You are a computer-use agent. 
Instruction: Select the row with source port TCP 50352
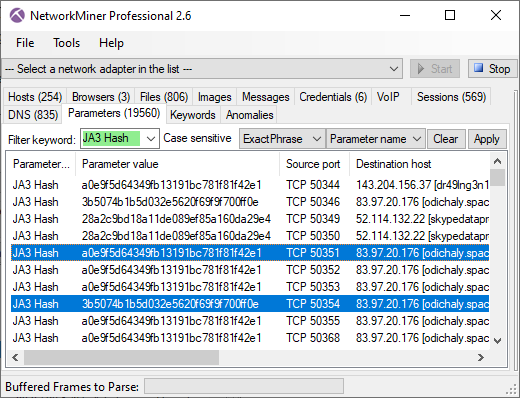point(250,270)
